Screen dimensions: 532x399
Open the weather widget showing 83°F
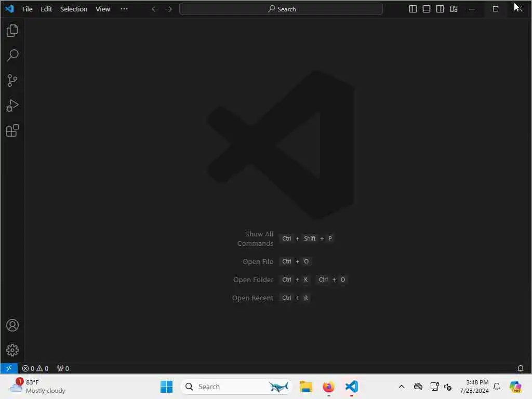point(37,387)
